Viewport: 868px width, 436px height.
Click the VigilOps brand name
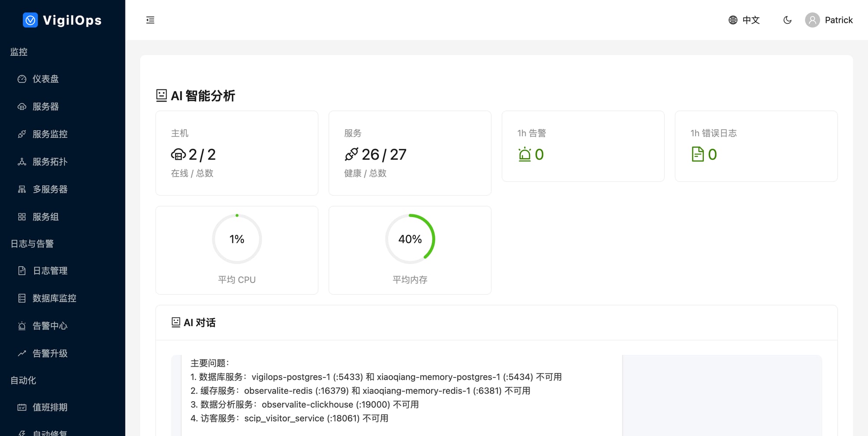coord(72,20)
